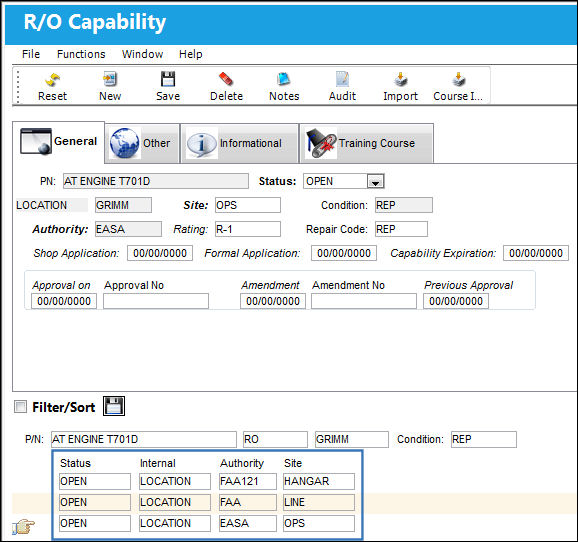
Task: Click the RO field in lower section
Action: (x=275, y=439)
